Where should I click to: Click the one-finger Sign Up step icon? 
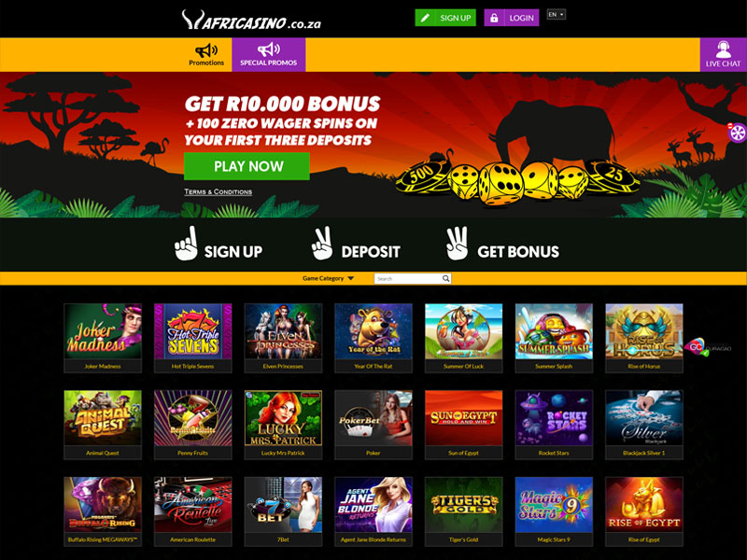[186, 244]
